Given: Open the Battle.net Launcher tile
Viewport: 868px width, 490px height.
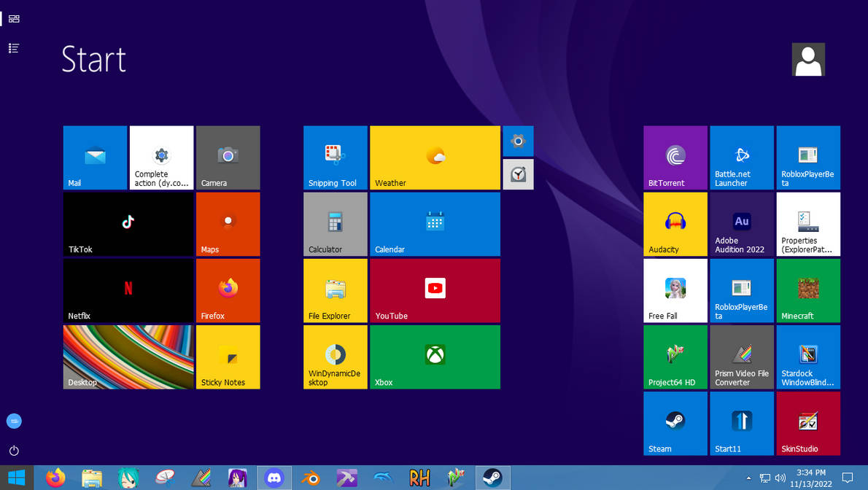Looking at the screenshot, I should tap(742, 157).
